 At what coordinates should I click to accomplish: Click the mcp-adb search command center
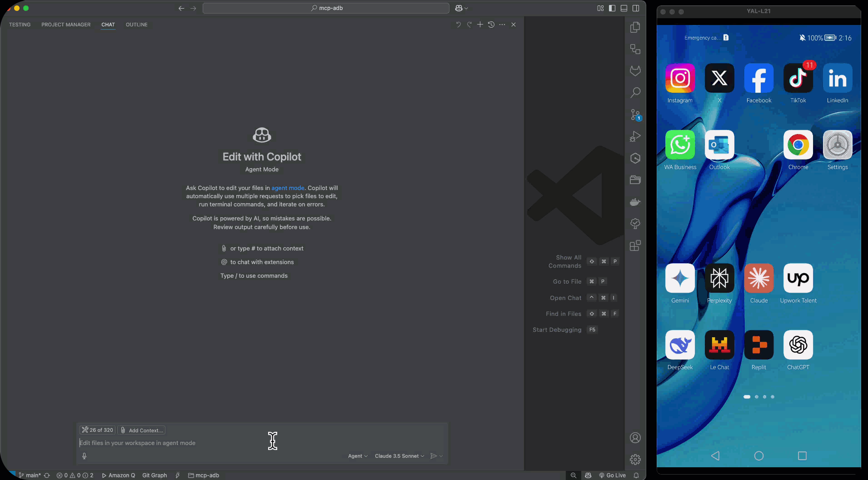pos(326,8)
